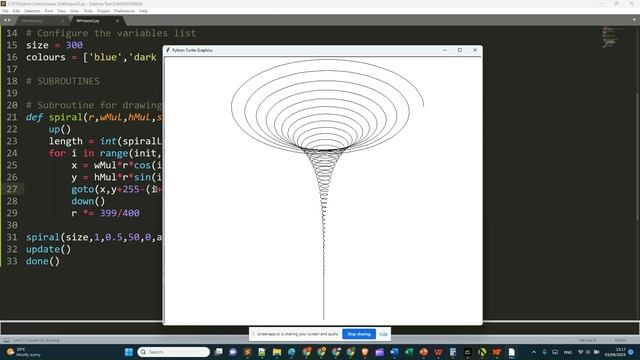Image resolution: width=640 pixels, height=360 pixels.
Task: Open the tab list dropdown arrow
Action: click(x=634, y=20)
